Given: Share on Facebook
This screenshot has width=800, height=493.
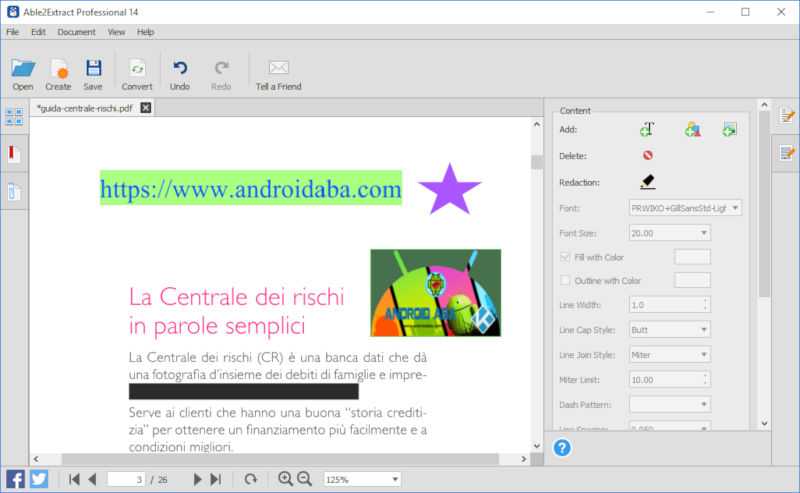Looking at the screenshot, I should (15, 479).
